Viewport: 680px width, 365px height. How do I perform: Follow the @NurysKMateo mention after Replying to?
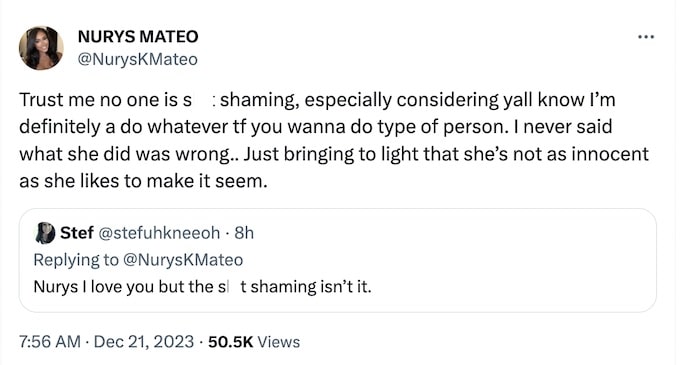pyautogui.click(x=183, y=260)
